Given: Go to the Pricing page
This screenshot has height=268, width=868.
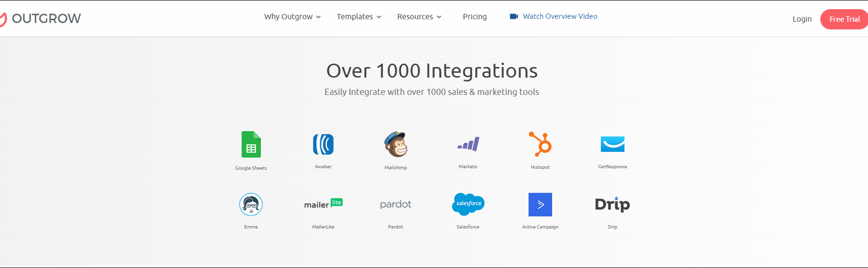Looking at the screenshot, I should coord(475,17).
